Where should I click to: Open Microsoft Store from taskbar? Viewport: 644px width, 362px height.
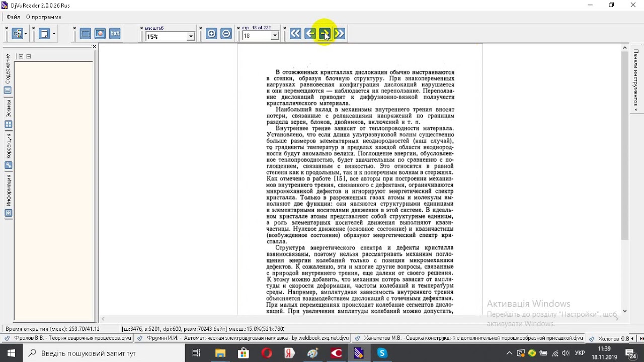pos(243,353)
